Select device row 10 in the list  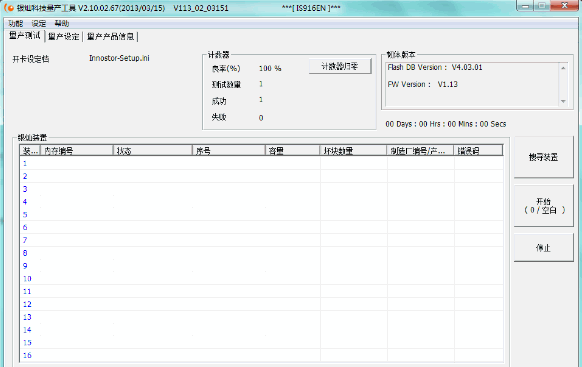(262, 279)
